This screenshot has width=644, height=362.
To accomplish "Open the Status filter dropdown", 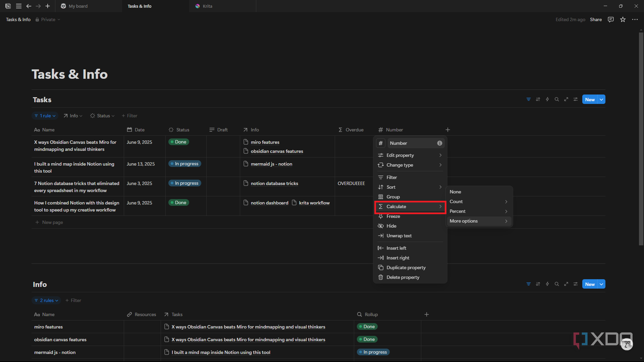I will 102,116.
